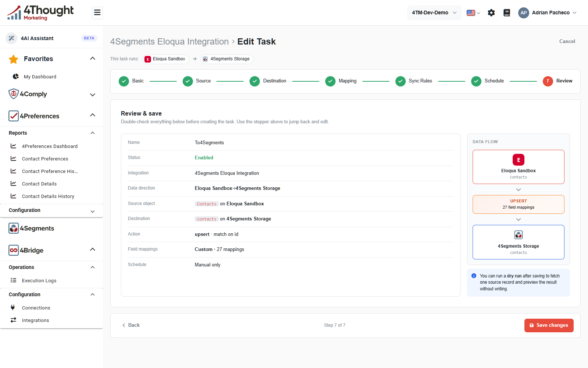This screenshot has width=588, height=368.
Task: Click the 4Bridge infinity icon
Action: pos(14,250)
